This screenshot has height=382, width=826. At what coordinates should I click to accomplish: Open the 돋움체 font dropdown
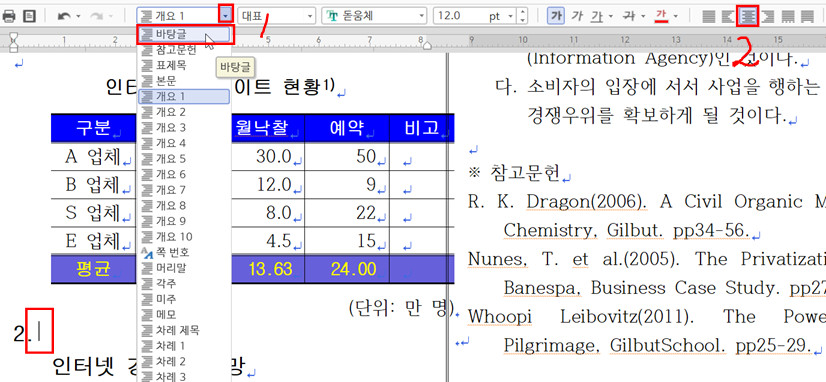(421, 16)
